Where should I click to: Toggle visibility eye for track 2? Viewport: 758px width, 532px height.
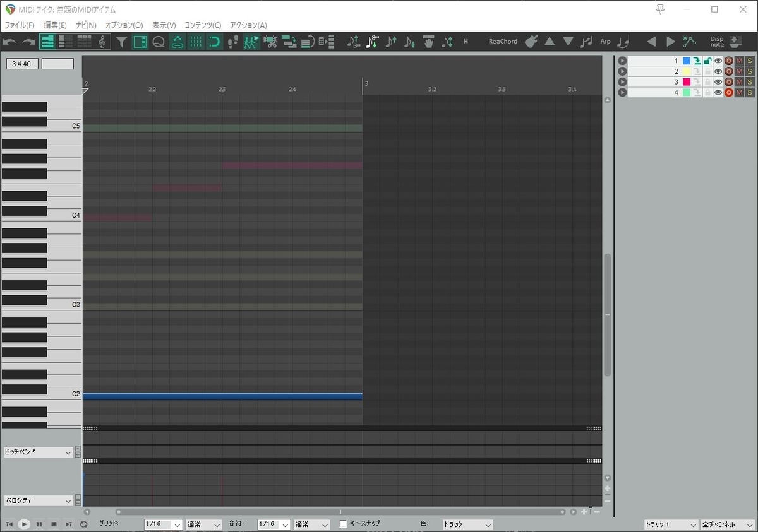coord(718,71)
